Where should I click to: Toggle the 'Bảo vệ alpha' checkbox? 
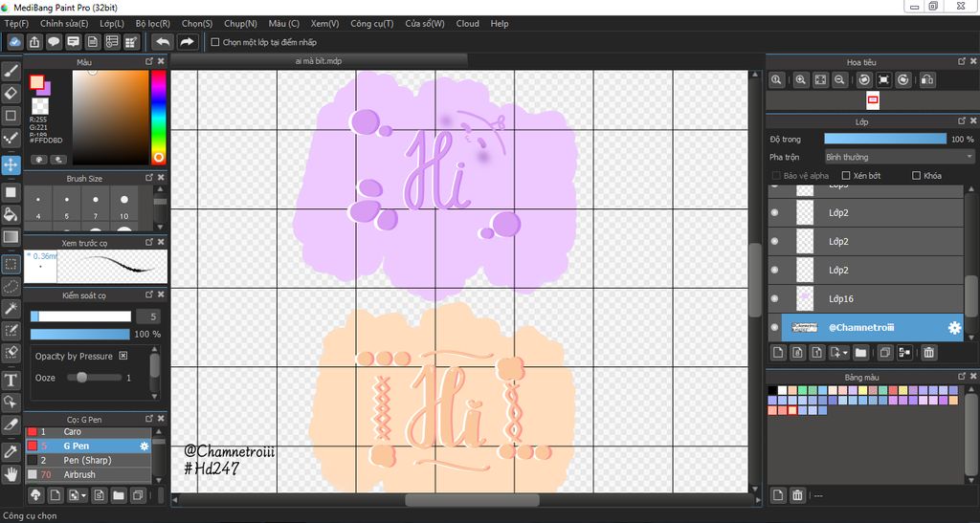(776, 175)
